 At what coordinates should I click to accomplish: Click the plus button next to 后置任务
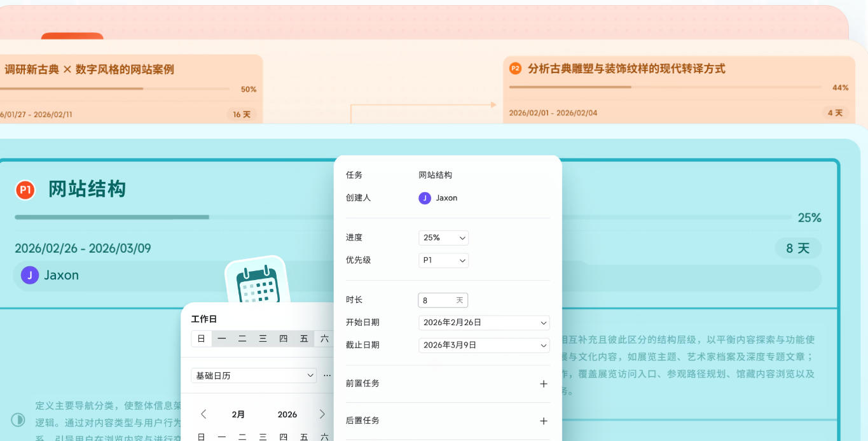(544, 421)
